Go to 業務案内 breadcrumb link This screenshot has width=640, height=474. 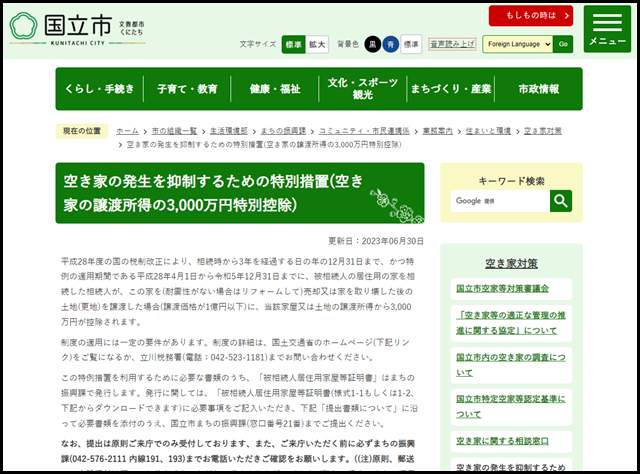[438, 131]
